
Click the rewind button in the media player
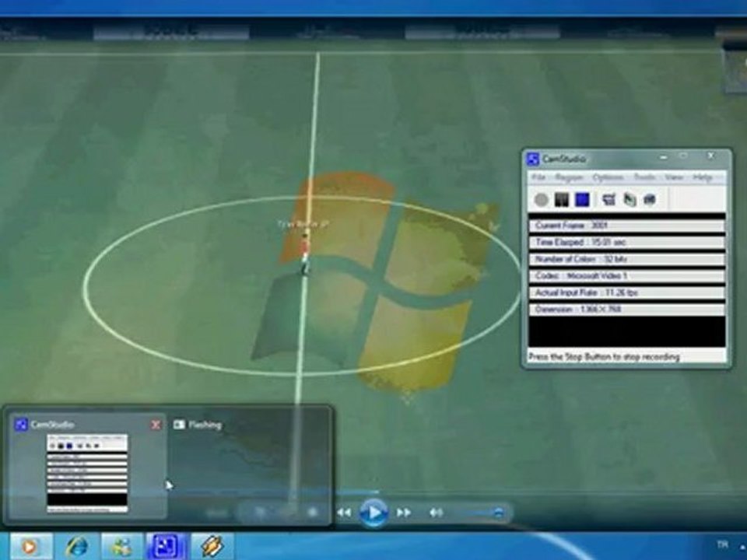tap(344, 513)
